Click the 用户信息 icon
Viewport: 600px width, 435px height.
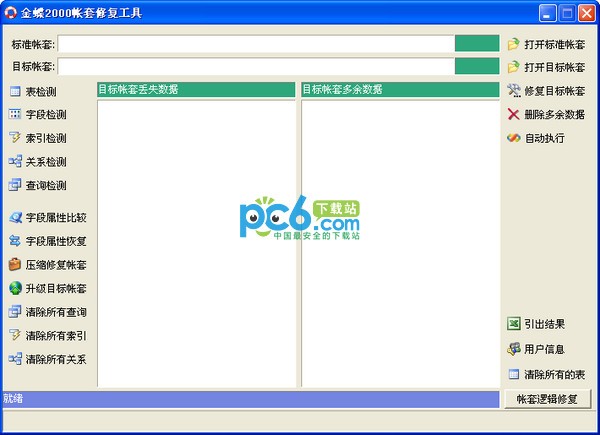[514, 349]
